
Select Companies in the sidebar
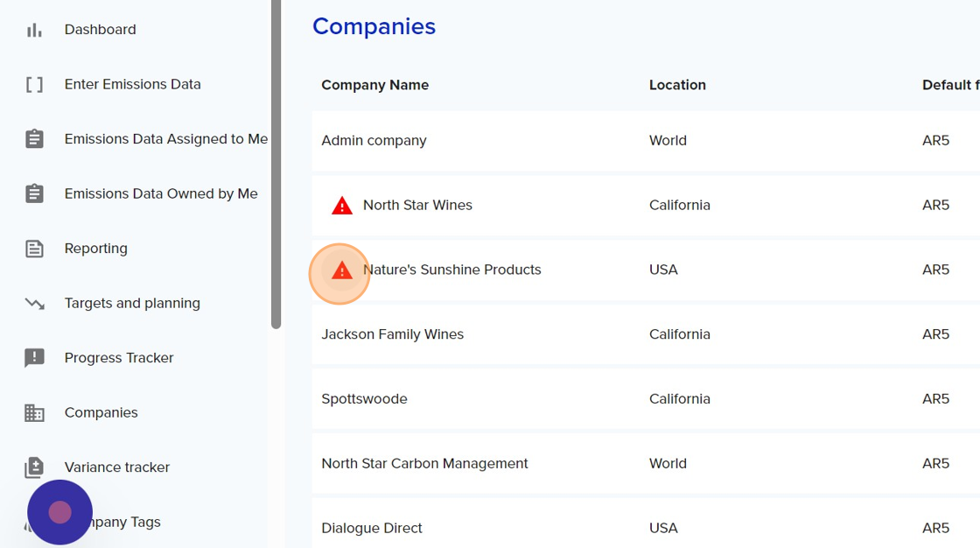[101, 412]
